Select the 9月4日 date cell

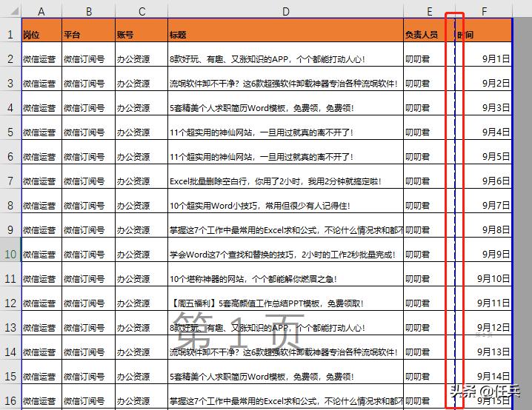483,127
